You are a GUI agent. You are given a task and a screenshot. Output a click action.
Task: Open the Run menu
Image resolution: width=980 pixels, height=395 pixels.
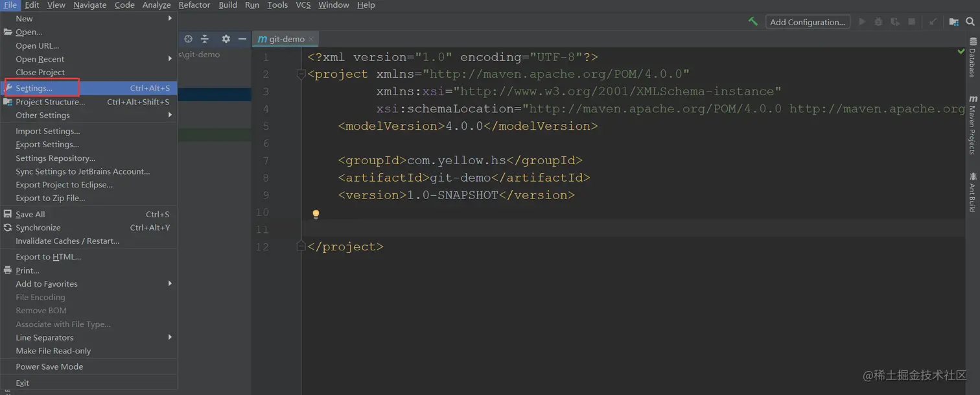click(x=252, y=5)
